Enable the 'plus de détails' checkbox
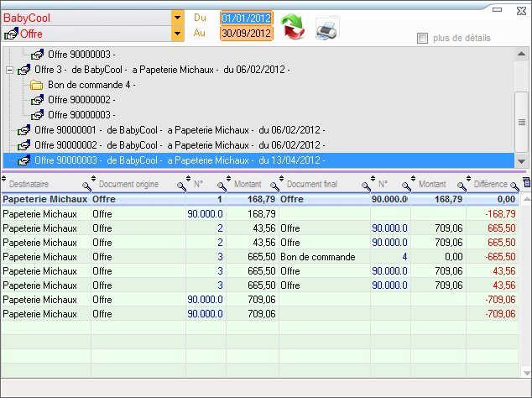This screenshot has height=398, width=532. (423, 38)
